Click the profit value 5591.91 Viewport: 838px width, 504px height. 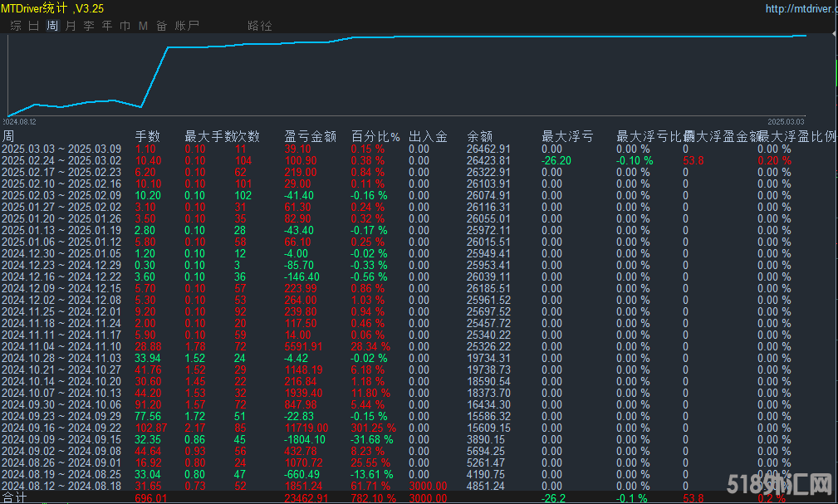point(304,347)
